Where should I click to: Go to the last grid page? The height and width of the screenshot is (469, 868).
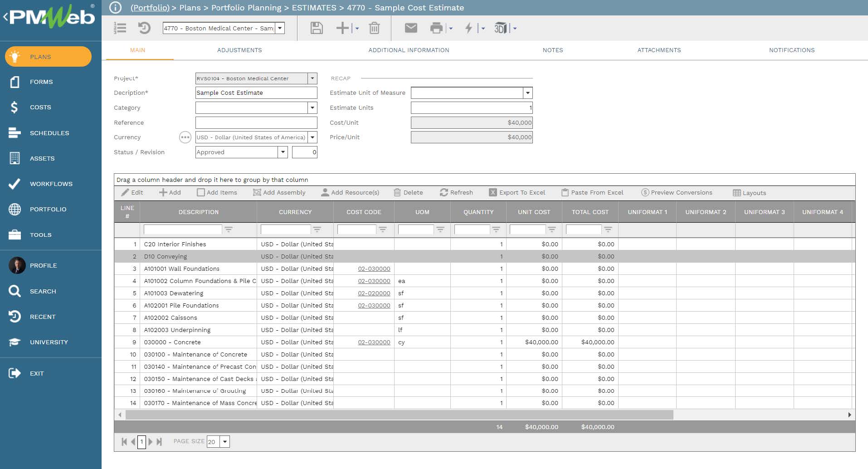[159, 441]
